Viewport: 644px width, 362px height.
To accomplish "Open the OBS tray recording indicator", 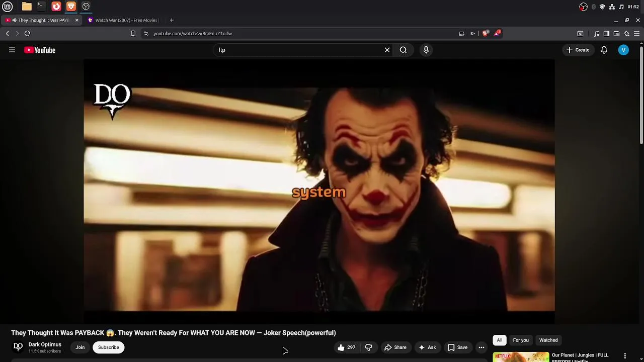I will pyautogui.click(x=584, y=7).
